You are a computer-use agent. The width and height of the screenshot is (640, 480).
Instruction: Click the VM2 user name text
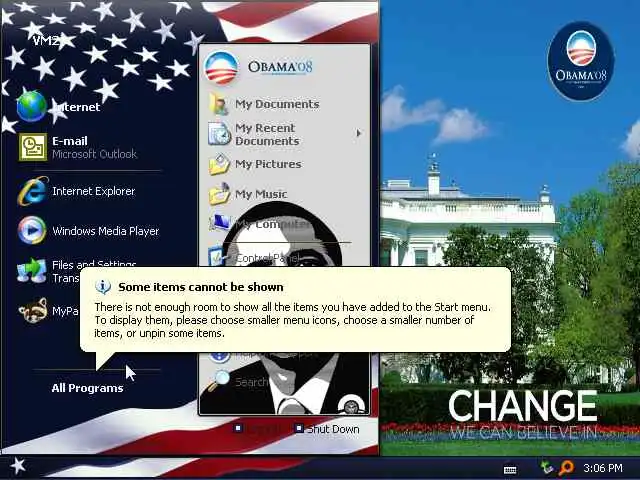[x=46, y=40]
